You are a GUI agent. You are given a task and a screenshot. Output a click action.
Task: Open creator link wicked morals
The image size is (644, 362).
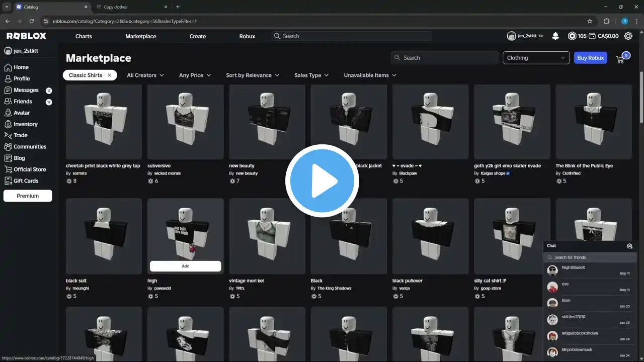coord(167,173)
